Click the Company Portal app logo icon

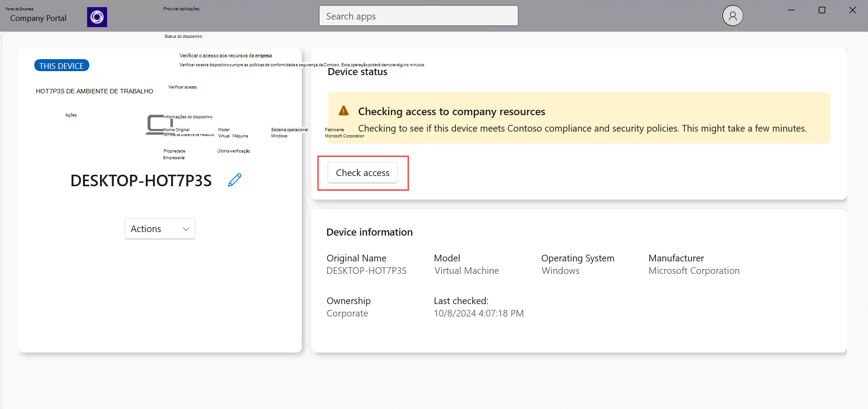pyautogui.click(x=97, y=17)
